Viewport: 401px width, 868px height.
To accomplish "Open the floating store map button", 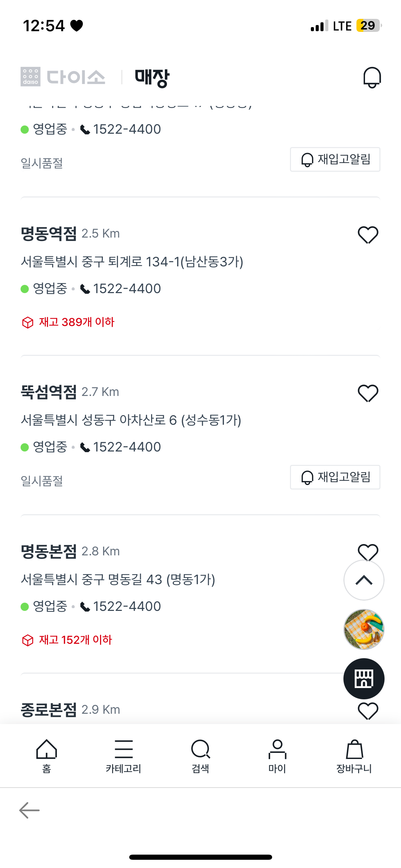I will pos(364,679).
